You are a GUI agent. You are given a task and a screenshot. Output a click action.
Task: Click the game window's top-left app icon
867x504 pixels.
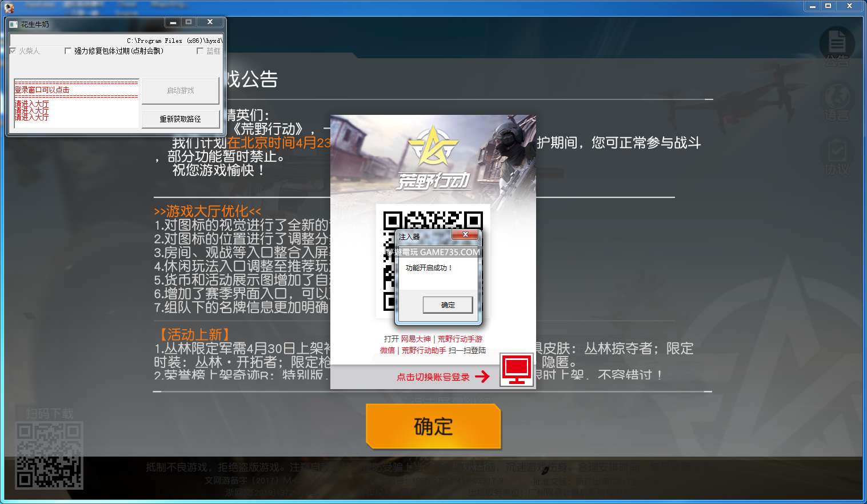coord(9,7)
